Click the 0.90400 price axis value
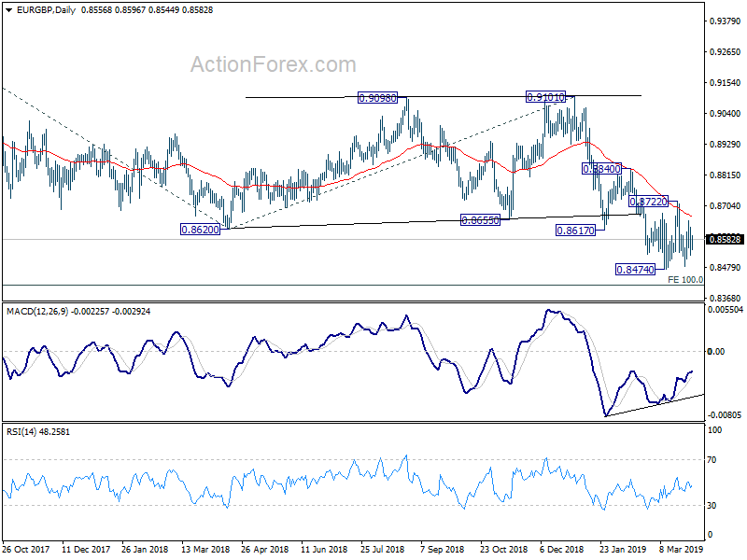Screen dimensions: 747x560 pos(726,113)
